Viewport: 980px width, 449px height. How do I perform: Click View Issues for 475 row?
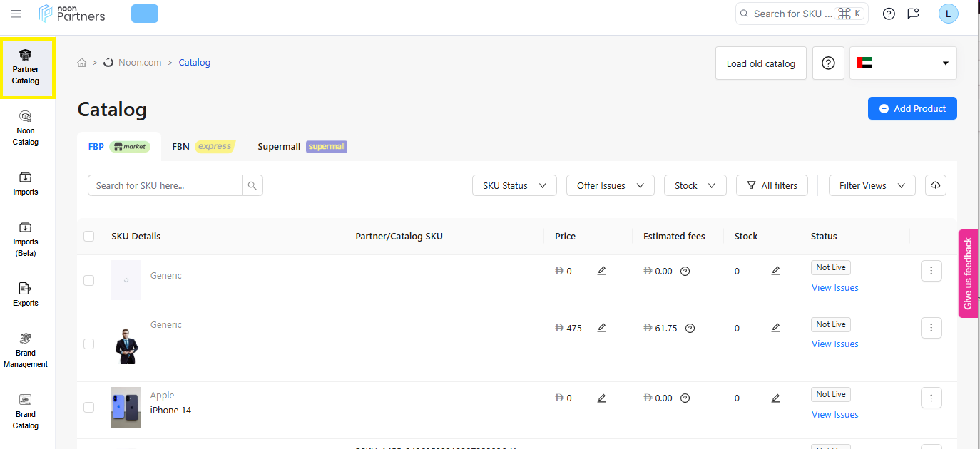pos(834,344)
